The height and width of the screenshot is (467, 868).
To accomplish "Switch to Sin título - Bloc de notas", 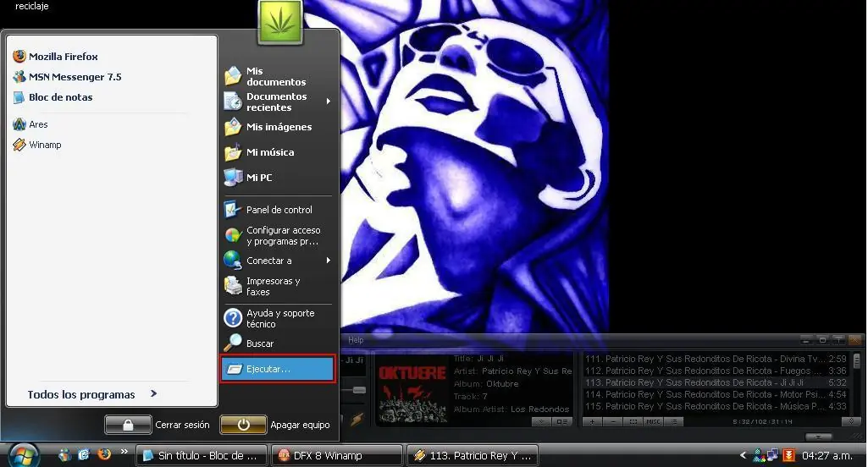I will click(202, 455).
